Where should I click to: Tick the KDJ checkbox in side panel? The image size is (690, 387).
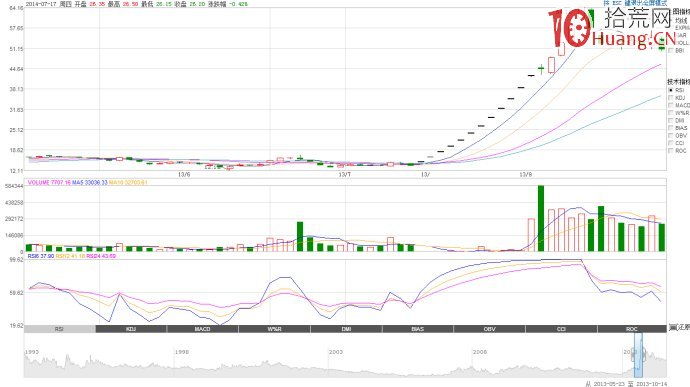coord(671,98)
